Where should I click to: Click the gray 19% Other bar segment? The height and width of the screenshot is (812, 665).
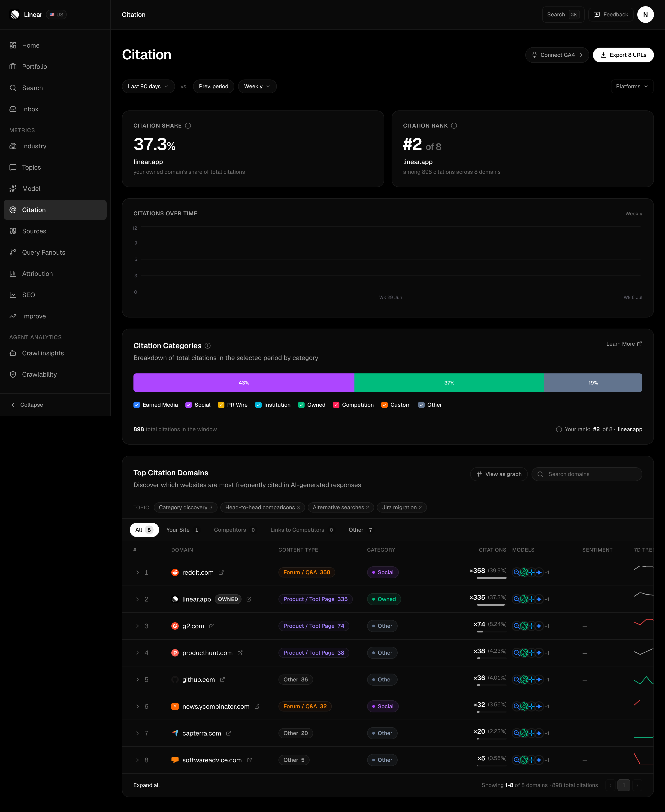(x=593, y=383)
